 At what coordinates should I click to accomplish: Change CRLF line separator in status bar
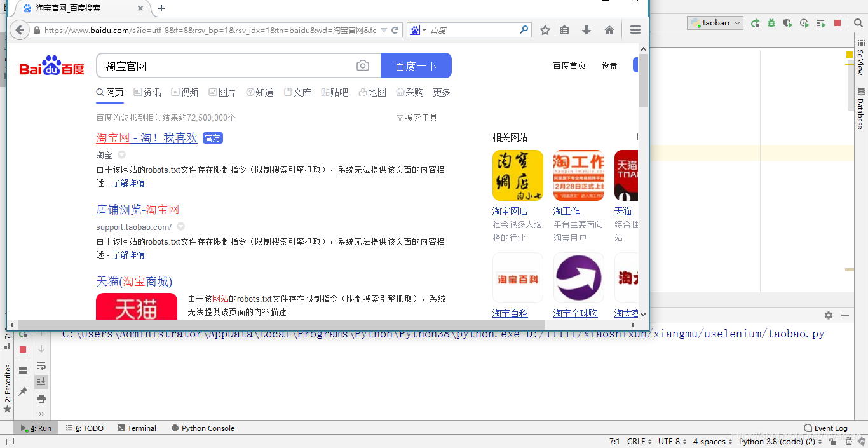click(x=640, y=441)
